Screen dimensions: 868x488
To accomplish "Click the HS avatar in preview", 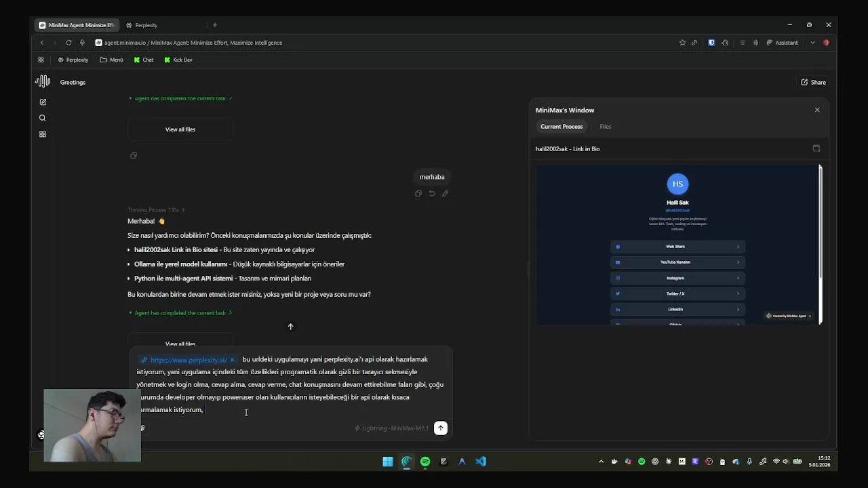I will (x=677, y=184).
